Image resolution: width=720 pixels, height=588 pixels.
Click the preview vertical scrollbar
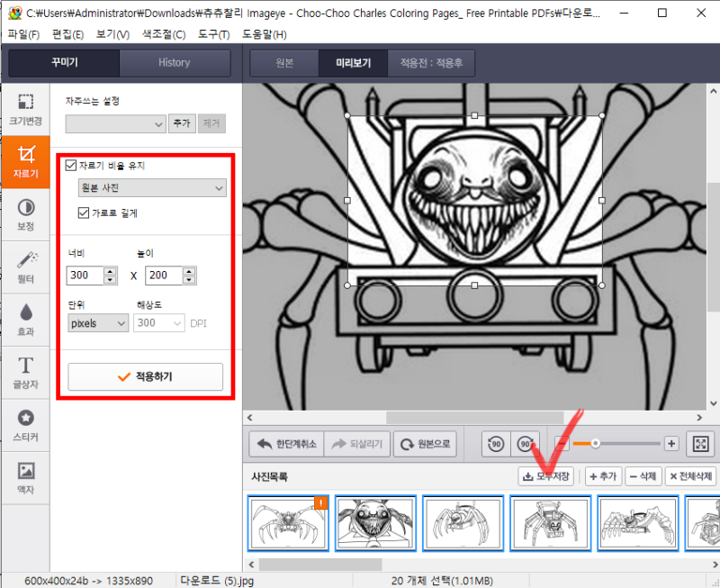tap(713, 247)
